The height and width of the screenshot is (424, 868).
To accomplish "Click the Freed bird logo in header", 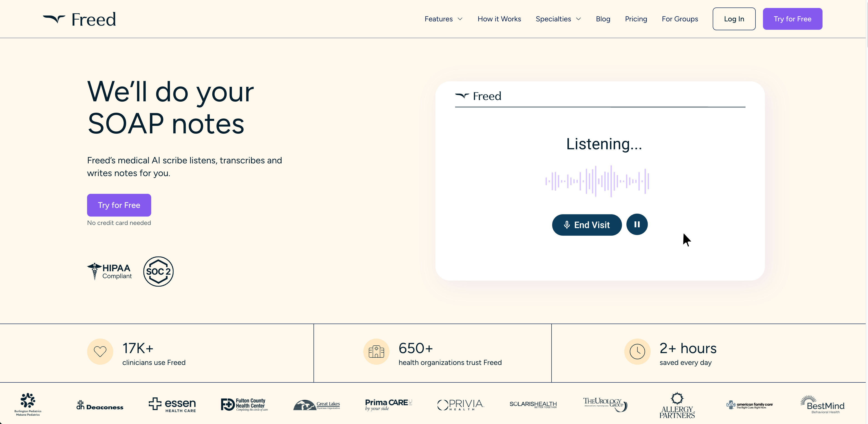I will [x=54, y=19].
